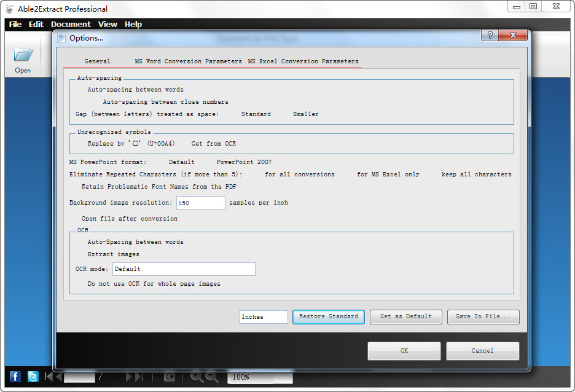575x392 pixels.
Task: Go to next page arrow icon
Action: pyautogui.click(x=129, y=377)
